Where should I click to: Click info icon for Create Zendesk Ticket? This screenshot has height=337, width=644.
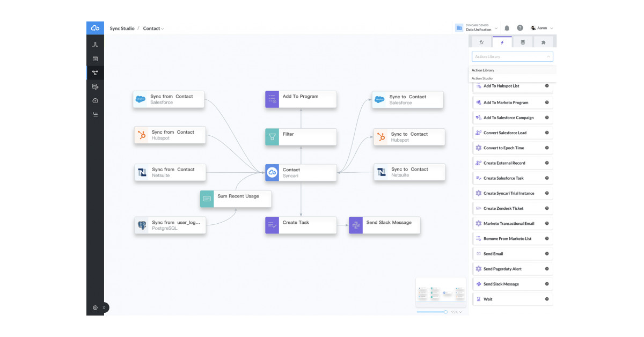[x=547, y=208]
